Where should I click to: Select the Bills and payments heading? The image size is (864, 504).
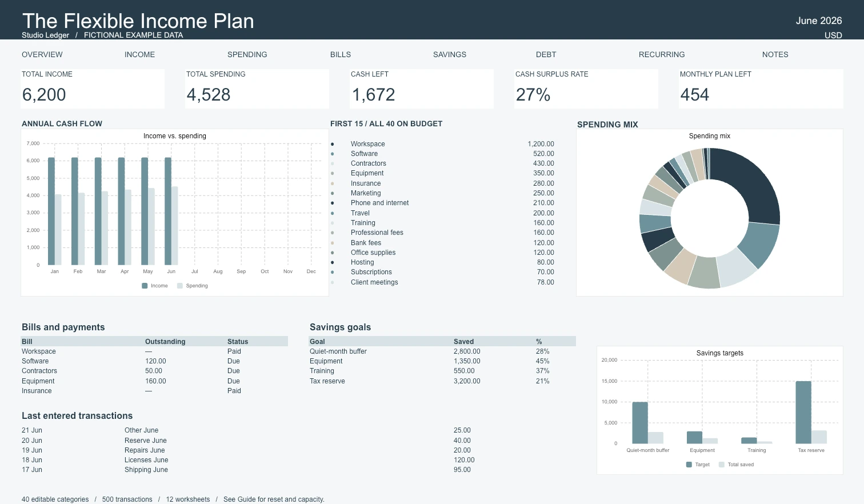pos(63,327)
